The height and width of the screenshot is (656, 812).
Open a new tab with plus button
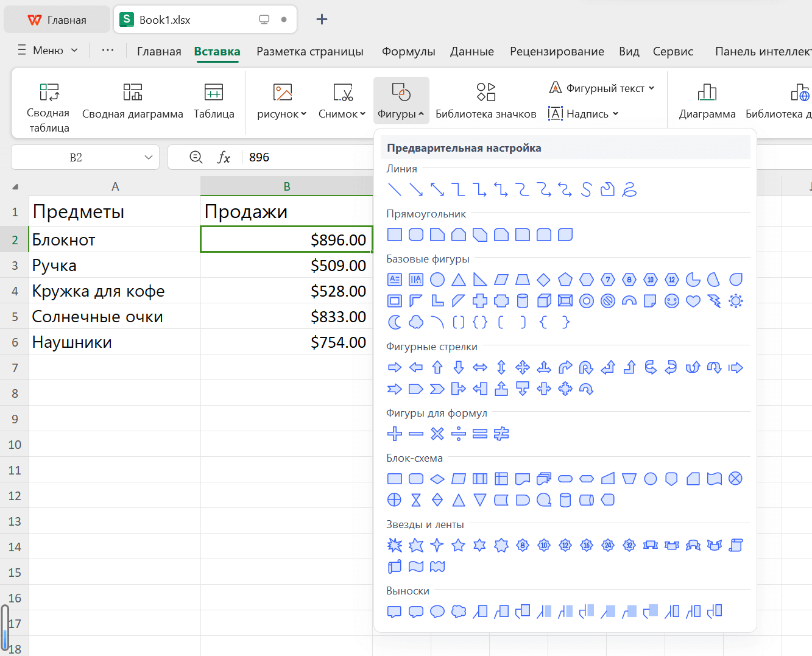(x=322, y=19)
